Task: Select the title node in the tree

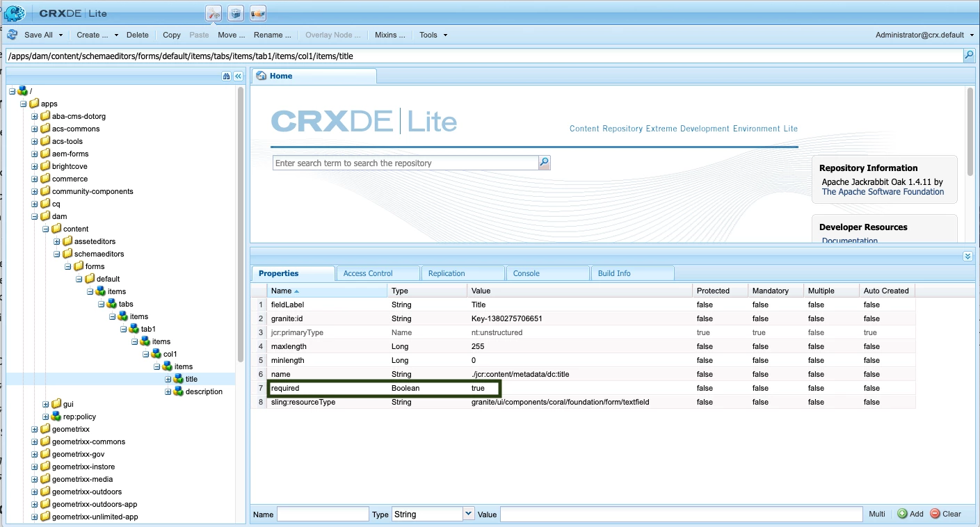Action: click(191, 379)
